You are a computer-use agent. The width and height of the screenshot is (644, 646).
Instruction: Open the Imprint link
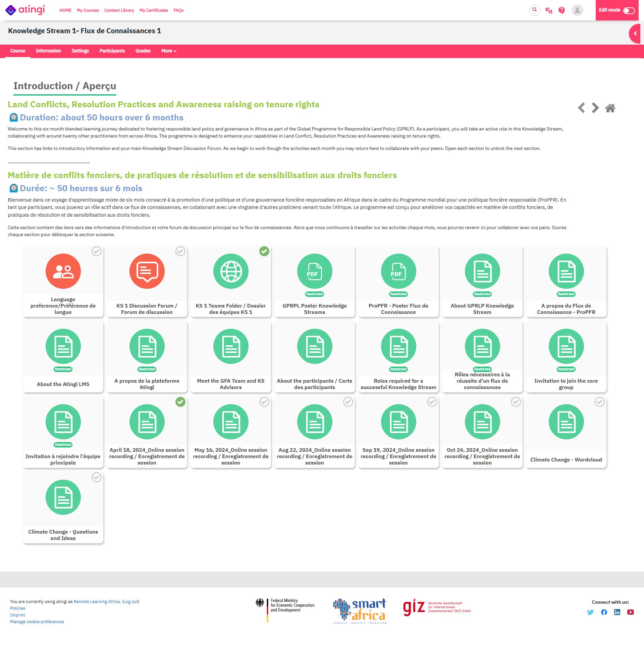tap(17, 615)
